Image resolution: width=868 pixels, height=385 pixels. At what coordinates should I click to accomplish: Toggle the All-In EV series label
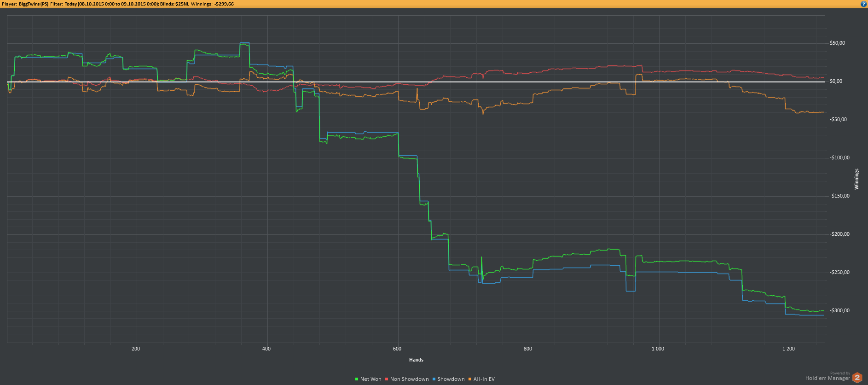click(x=484, y=379)
